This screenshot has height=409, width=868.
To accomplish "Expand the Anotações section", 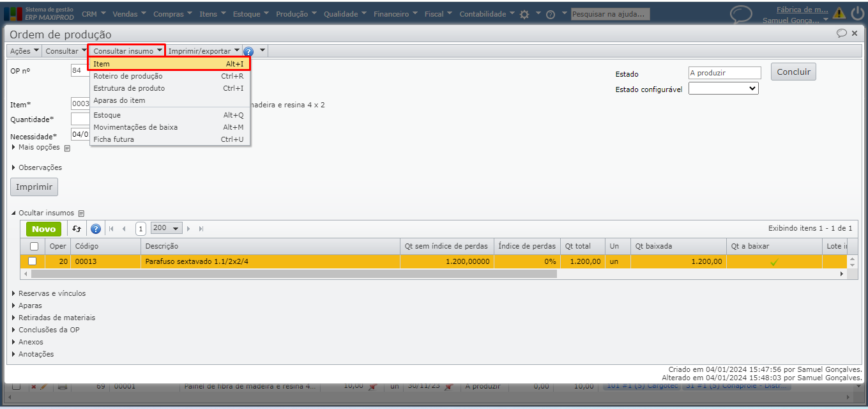I will pyautogui.click(x=33, y=354).
